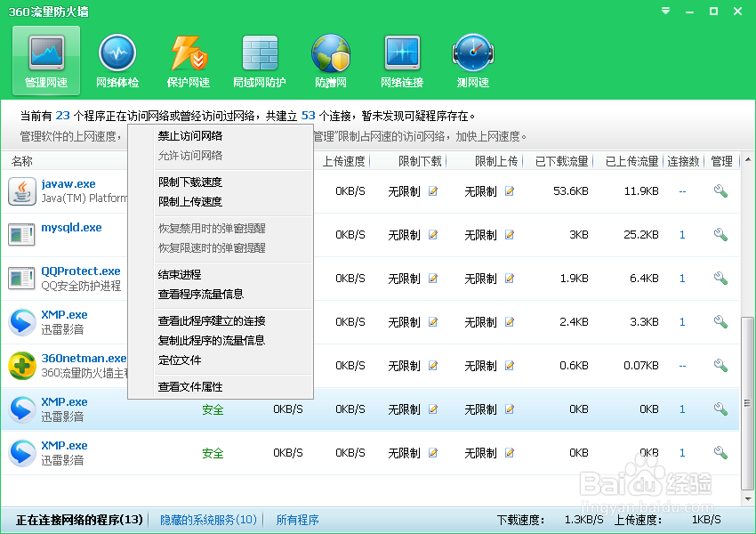Click the mysqld.exe program icon
The width and height of the screenshot is (756, 534).
(x=21, y=235)
